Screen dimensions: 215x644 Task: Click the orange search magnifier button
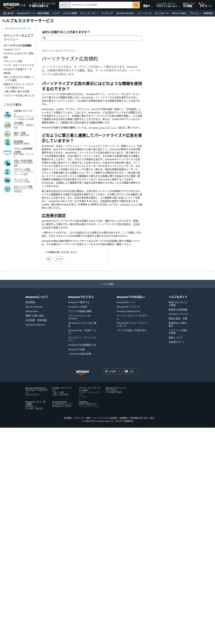[136, 5]
